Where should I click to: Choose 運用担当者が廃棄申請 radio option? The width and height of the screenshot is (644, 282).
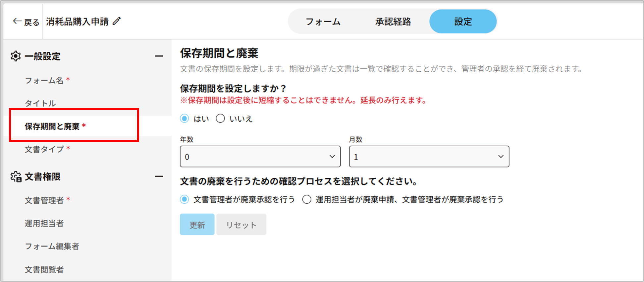[x=307, y=199]
